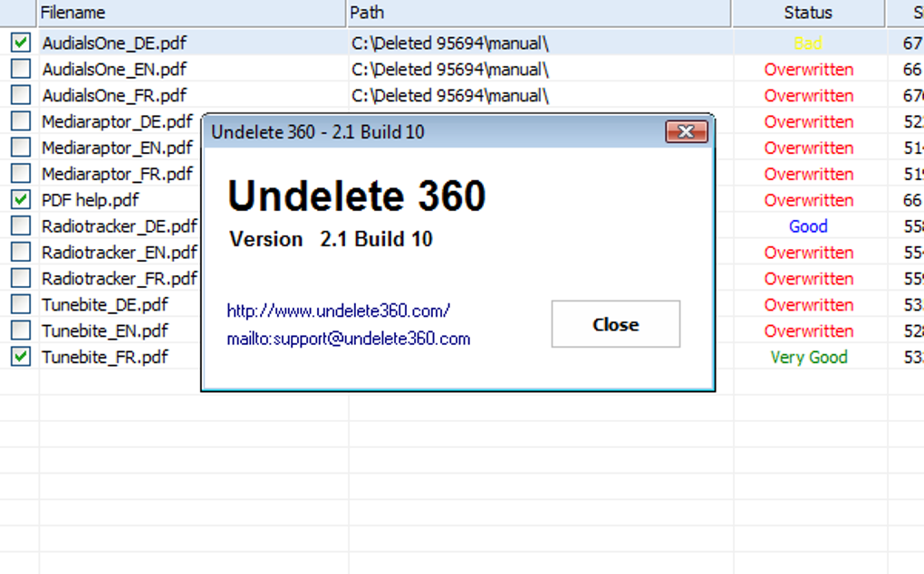This screenshot has height=574, width=924.
Task: Click the mailto:support@undelete360.com link
Action: [348, 339]
